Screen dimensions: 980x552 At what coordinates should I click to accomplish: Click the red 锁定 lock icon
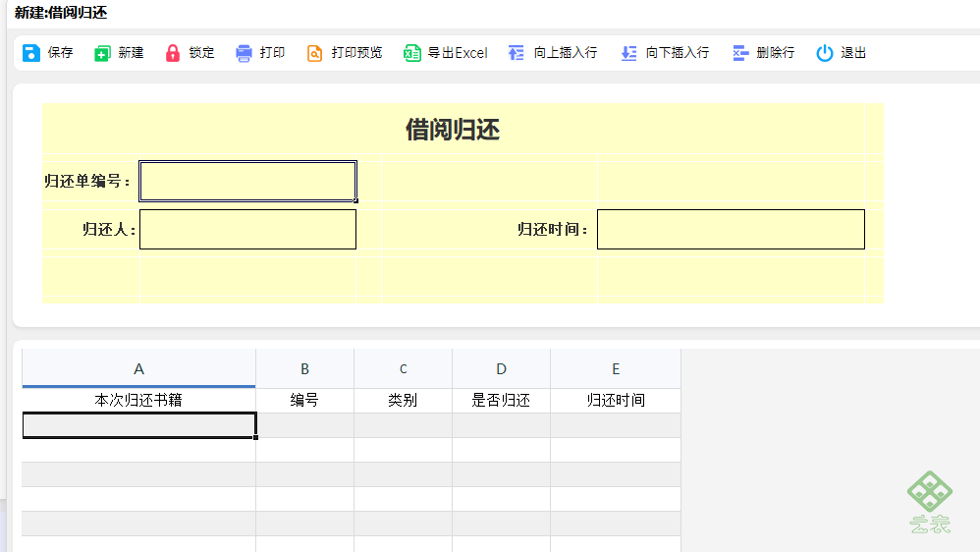[x=173, y=53]
